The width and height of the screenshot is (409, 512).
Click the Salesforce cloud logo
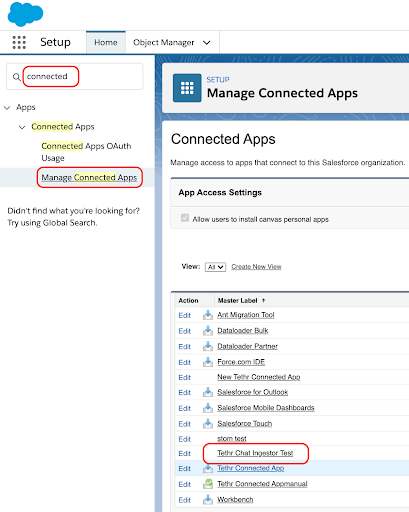coord(25,14)
